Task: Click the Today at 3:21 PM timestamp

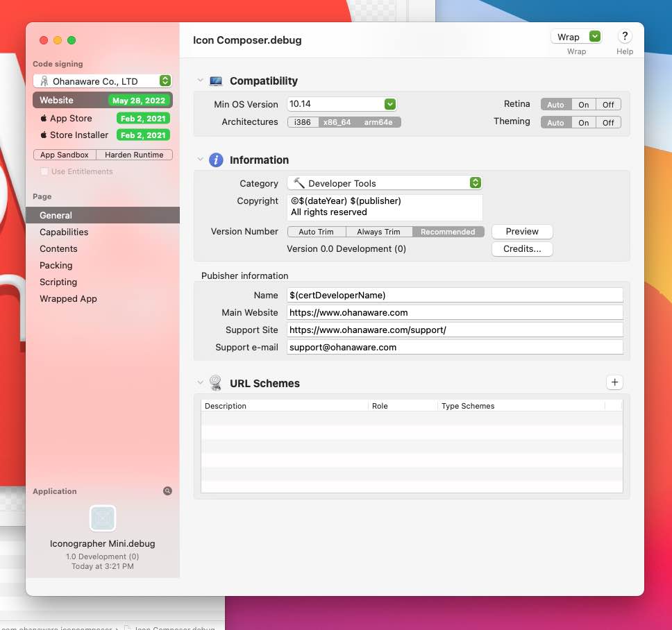Action: tap(103, 566)
